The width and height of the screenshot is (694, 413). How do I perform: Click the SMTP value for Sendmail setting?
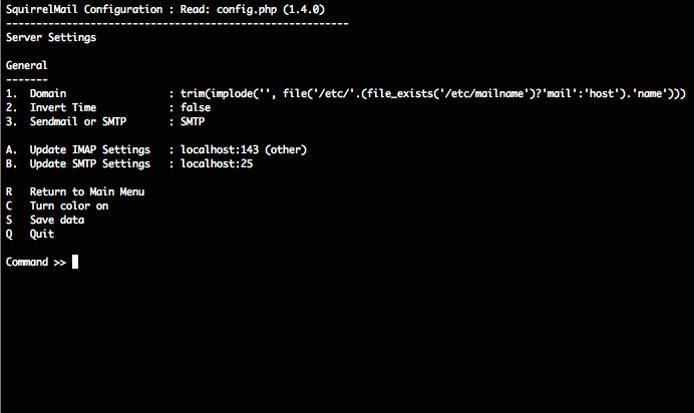tap(193, 121)
